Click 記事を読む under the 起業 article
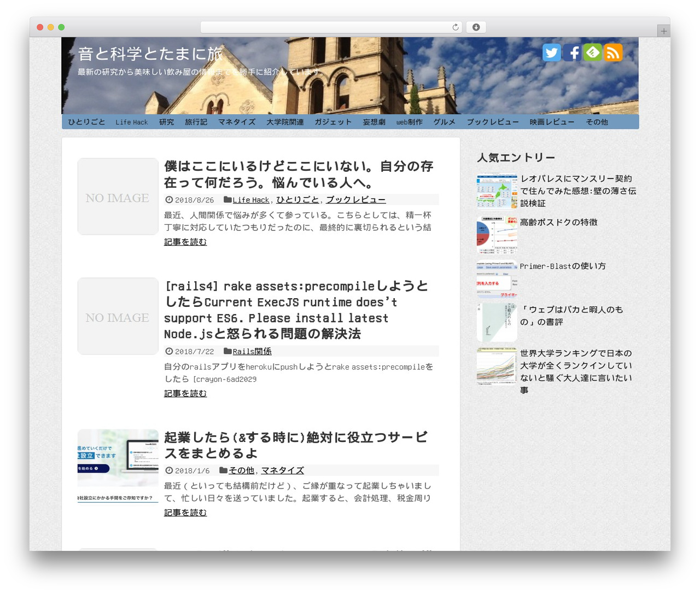Viewport: 700px width, 593px height. [185, 513]
